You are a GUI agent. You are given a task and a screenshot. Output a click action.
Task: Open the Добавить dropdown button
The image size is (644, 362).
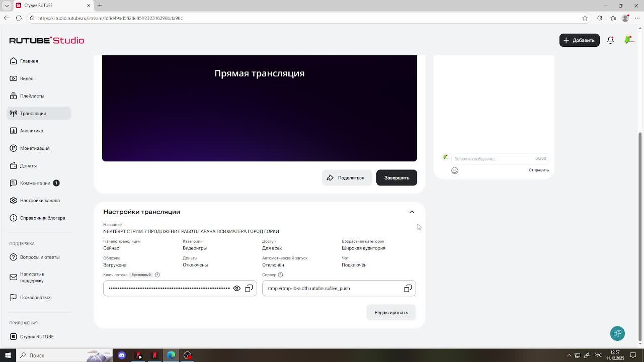point(579,40)
